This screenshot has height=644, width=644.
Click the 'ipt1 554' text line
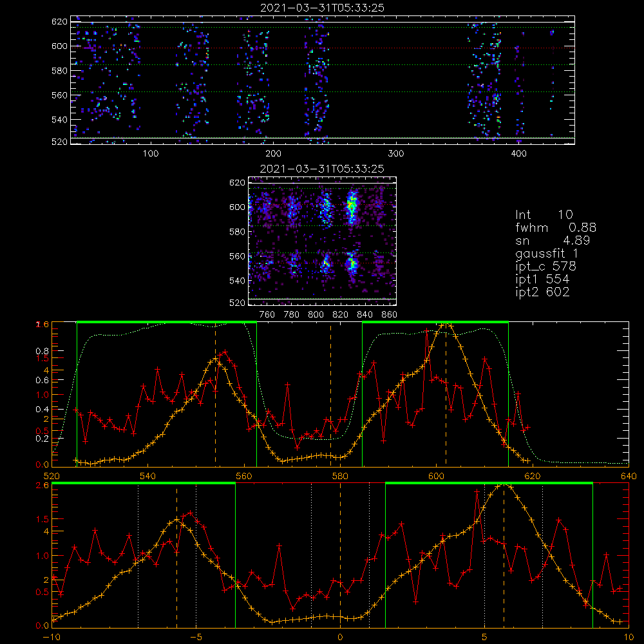point(542,279)
